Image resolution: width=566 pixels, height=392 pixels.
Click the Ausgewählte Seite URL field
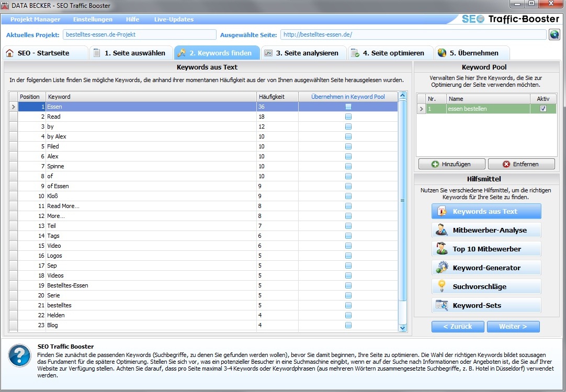tap(413, 34)
